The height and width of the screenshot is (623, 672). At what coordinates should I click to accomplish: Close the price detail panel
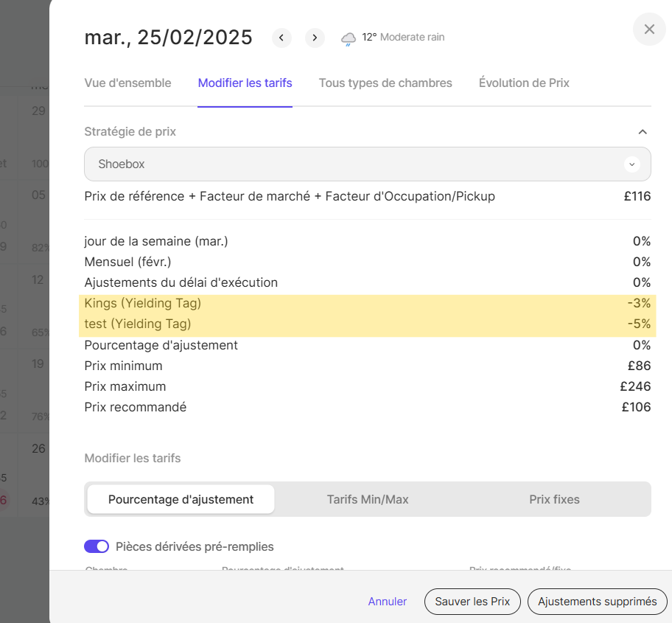pyautogui.click(x=649, y=29)
